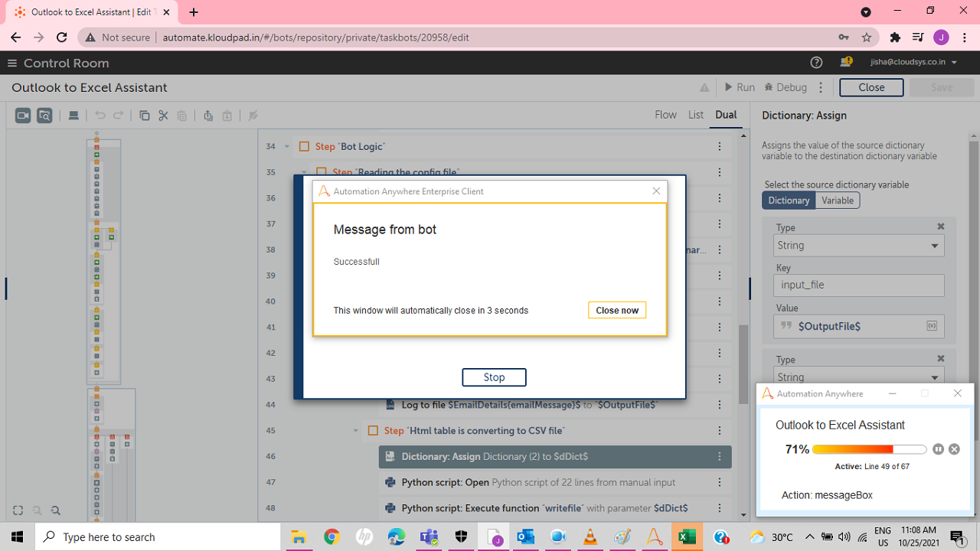Cut the selected action with the scissors icon
Image resolution: width=980 pixels, height=551 pixels.
(x=163, y=116)
